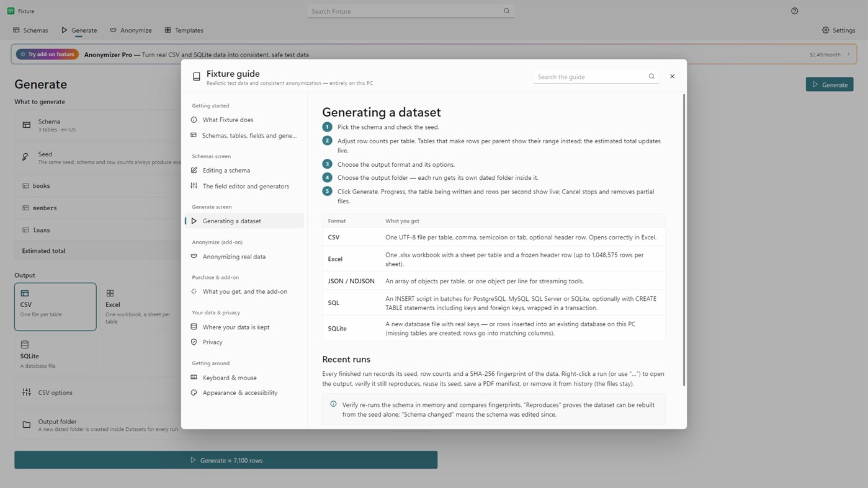The image size is (868, 488).
Task: Click the Schema table icon in Generate
Action: (27, 125)
